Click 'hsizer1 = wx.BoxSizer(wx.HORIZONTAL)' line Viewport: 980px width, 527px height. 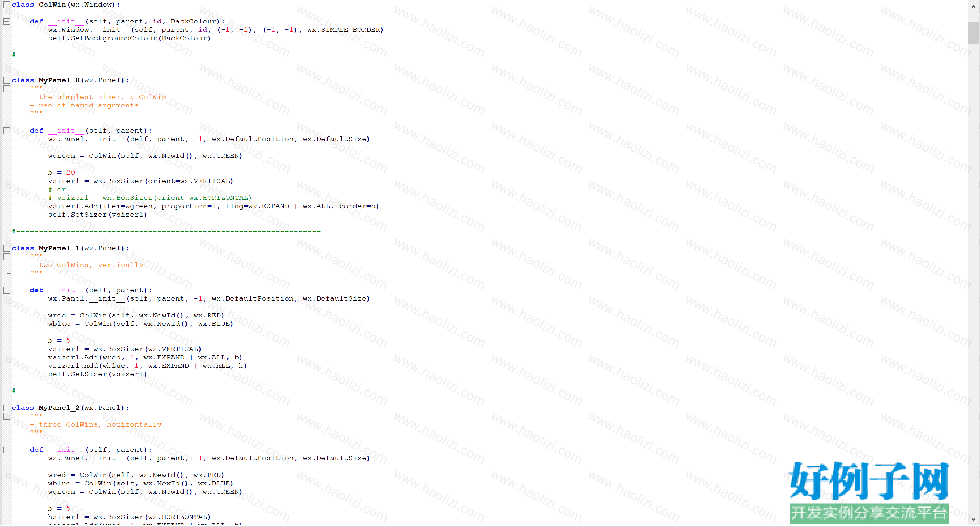129,517
